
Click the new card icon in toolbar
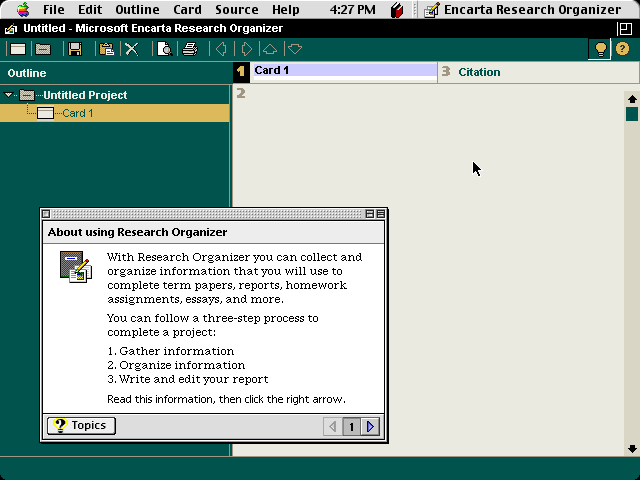click(18, 49)
